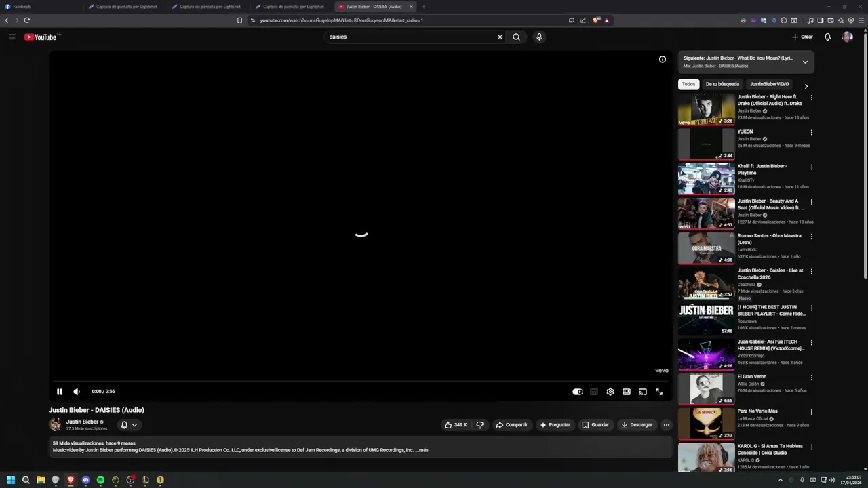
Task: Toggle the subtitles button in player
Action: click(594, 392)
